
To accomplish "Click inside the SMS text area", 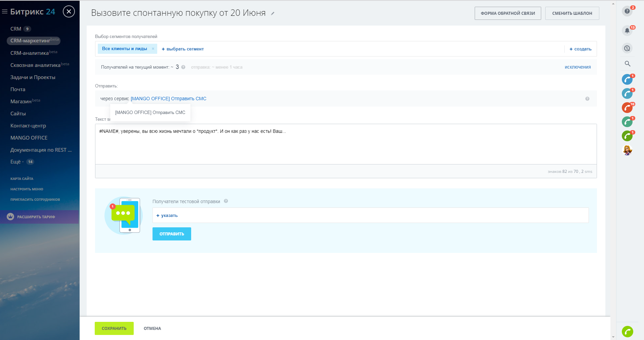I will tap(345, 145).
